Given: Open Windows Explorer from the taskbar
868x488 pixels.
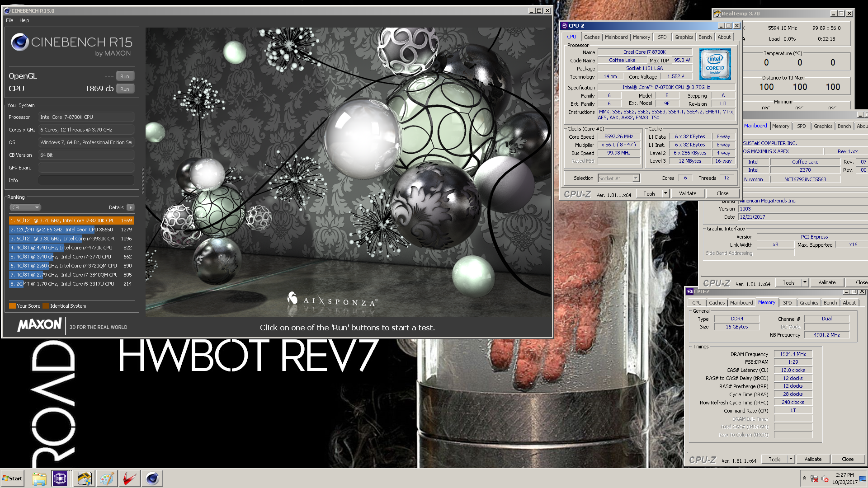Looking at the screenshot, I should 39,479.
